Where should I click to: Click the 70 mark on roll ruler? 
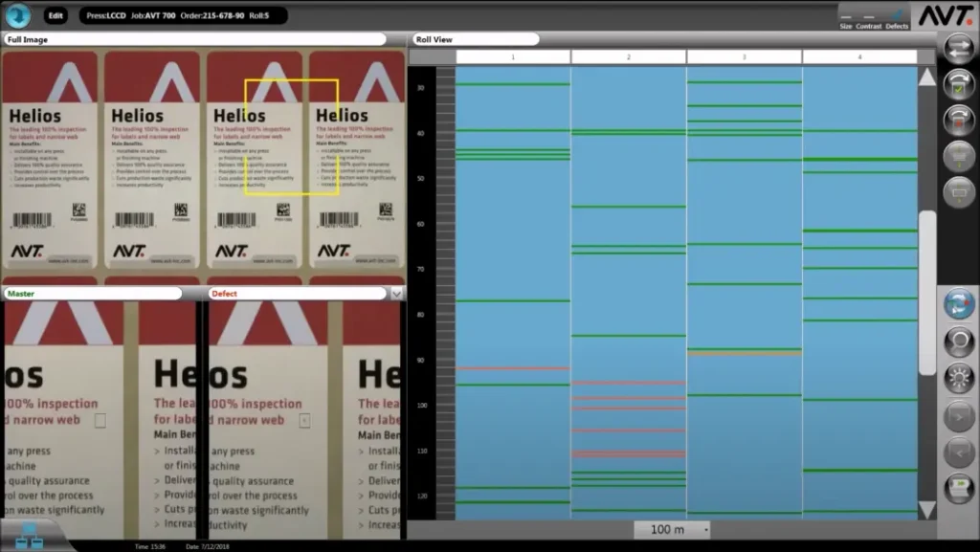421,269
